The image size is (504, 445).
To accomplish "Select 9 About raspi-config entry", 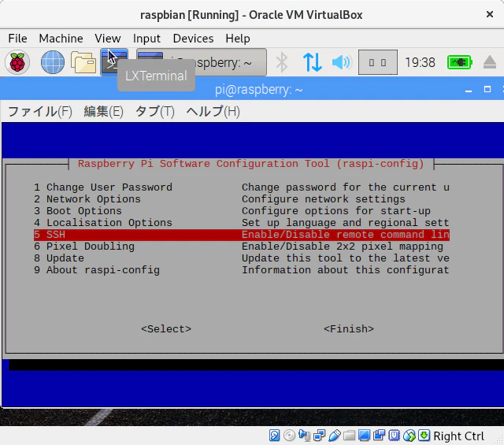I will [x=242, y=270].
